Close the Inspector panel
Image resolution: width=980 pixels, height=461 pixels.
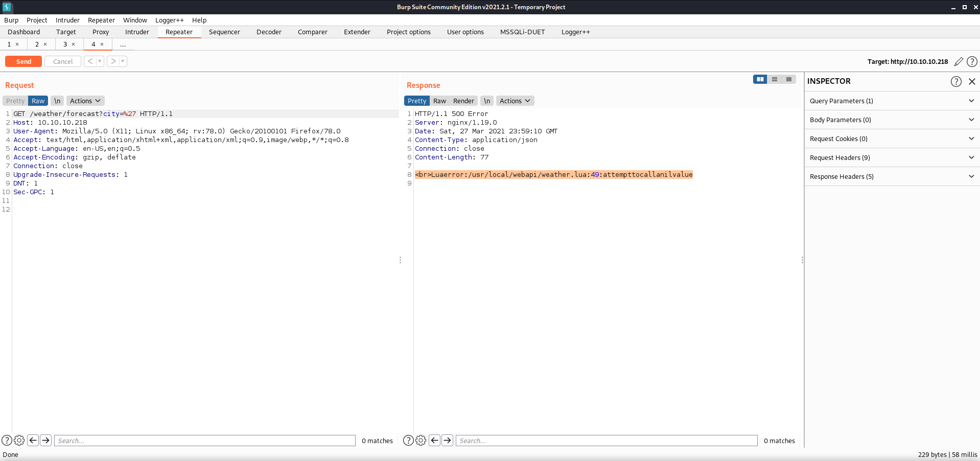pos(972,81)
